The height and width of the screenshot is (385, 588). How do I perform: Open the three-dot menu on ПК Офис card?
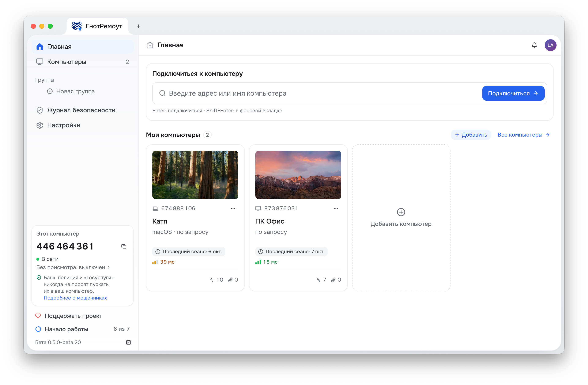(x=336, y=208)
